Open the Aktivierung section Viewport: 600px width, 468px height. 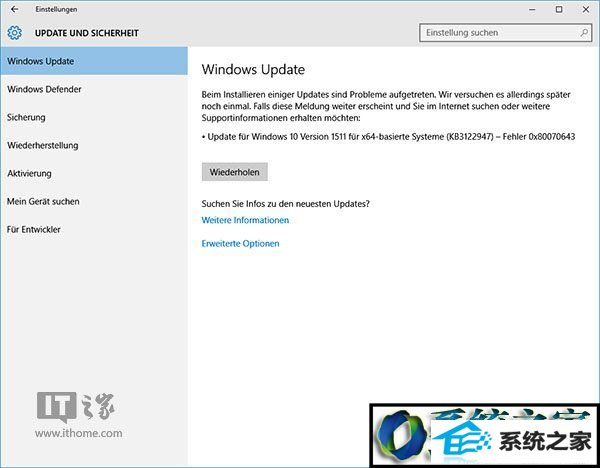coord(94,173)
